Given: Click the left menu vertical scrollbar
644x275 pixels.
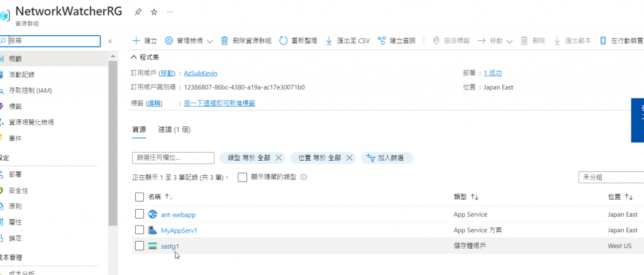Looking at the screenshot, I should click(113, 143).
